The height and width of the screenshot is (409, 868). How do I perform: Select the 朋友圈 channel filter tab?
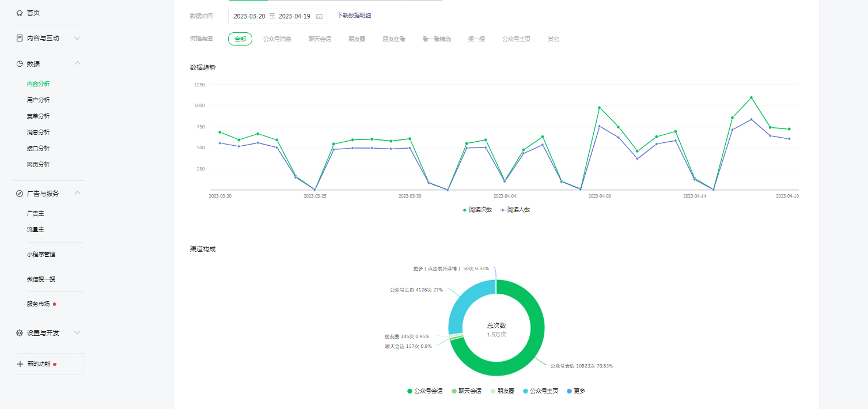pyautogui.click(x=357, y=39)
